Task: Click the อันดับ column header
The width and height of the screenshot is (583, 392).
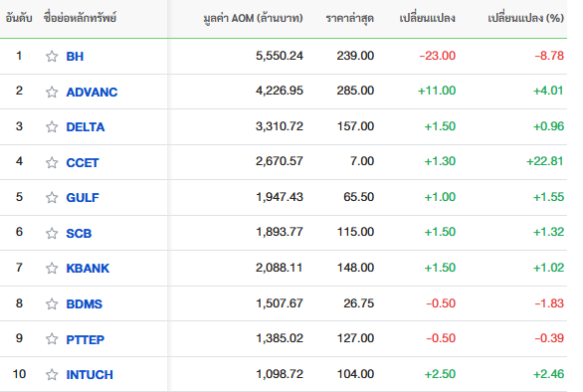Action: [x=19, y=18]
